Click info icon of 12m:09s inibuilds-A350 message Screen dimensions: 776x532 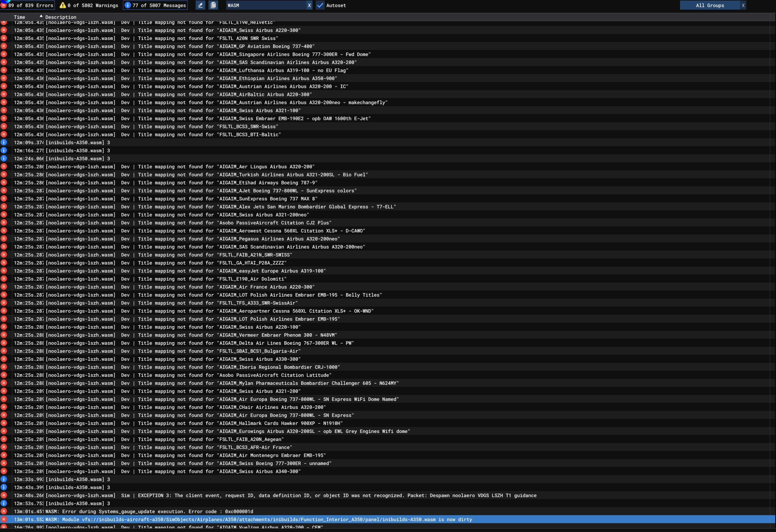point(4,142)
